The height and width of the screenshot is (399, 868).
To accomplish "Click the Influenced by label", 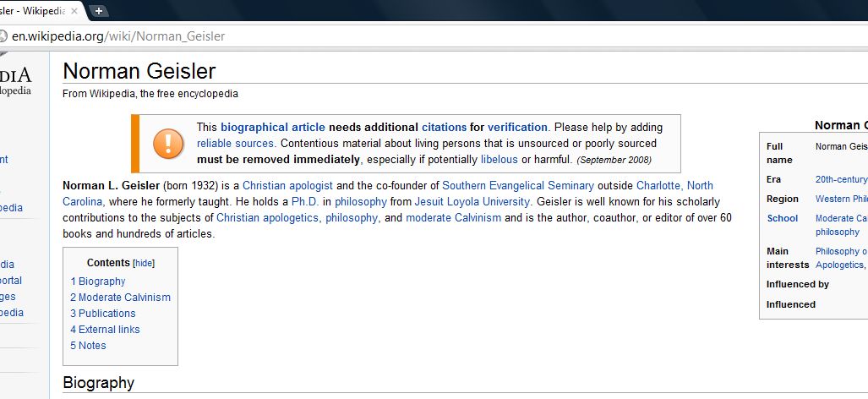I will point(798,284).
